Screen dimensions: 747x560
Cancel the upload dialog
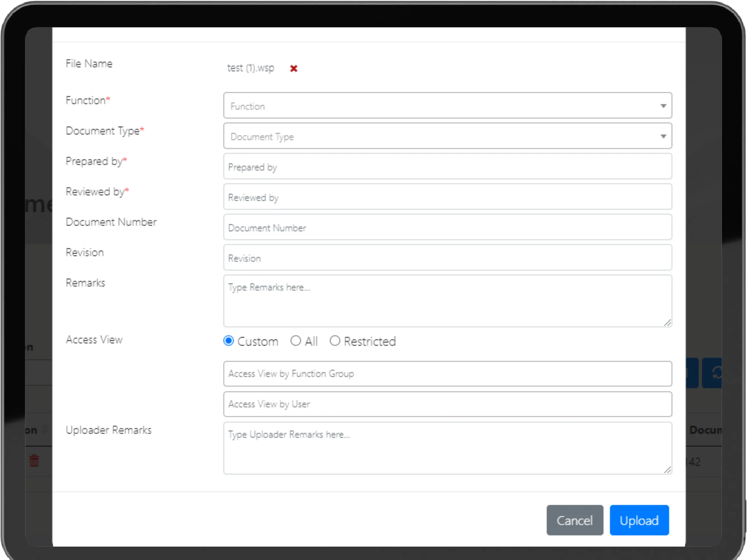click(575, 520)
